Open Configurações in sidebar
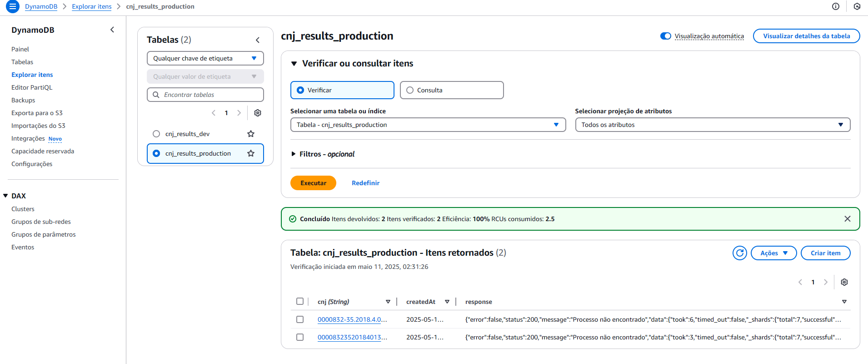The image size is (868, 364). click(32, 164)
